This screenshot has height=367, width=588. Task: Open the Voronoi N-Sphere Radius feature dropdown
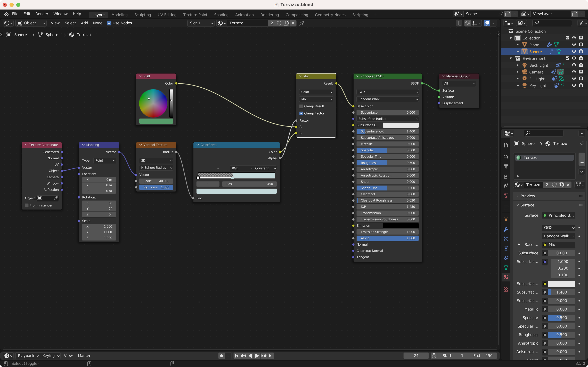[x=156, y=168]
